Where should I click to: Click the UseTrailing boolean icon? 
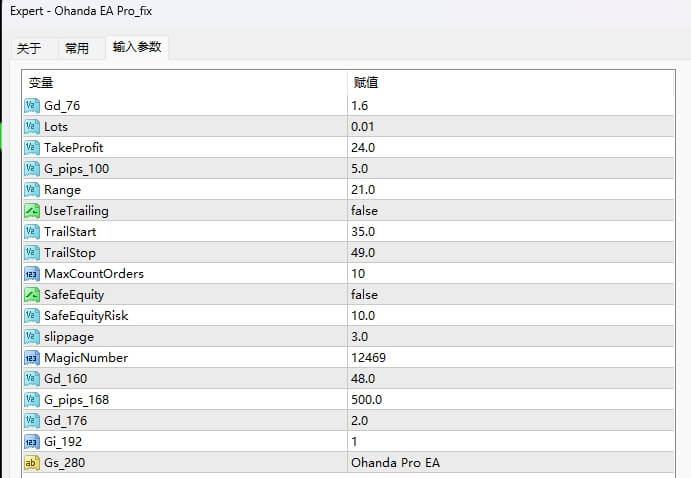[31, 211]
